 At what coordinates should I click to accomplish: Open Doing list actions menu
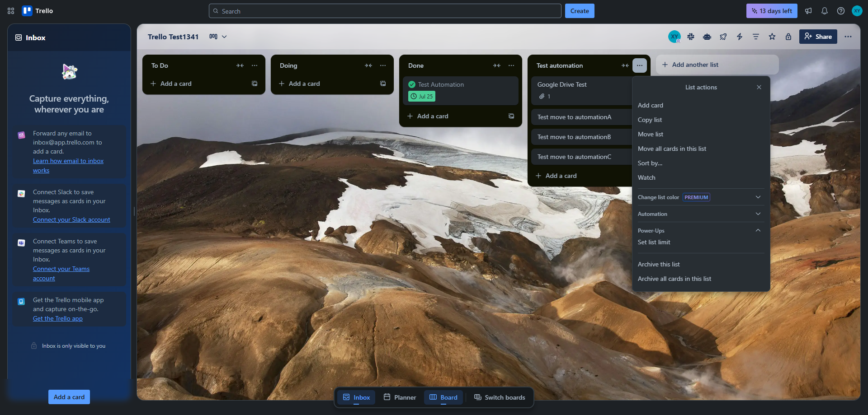tap(383, 65)
